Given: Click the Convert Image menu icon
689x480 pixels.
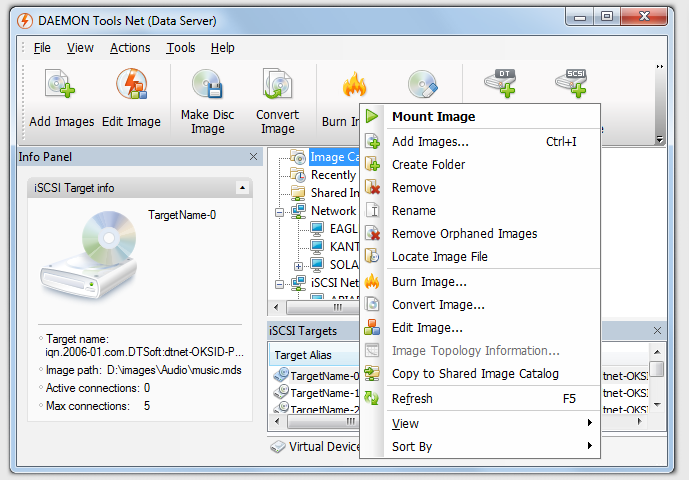Looking at the screenshot, I should click(372, 304).
